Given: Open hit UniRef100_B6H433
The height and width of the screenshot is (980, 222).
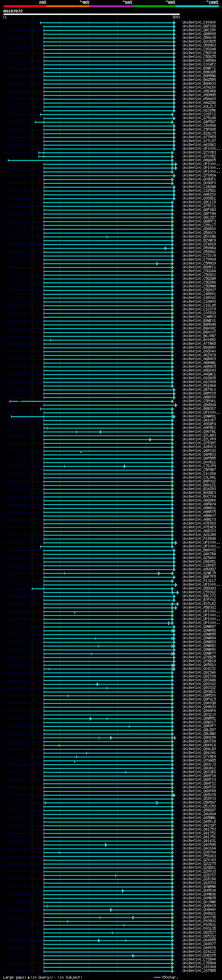Looking at the screenshot, I should (199, 84).
